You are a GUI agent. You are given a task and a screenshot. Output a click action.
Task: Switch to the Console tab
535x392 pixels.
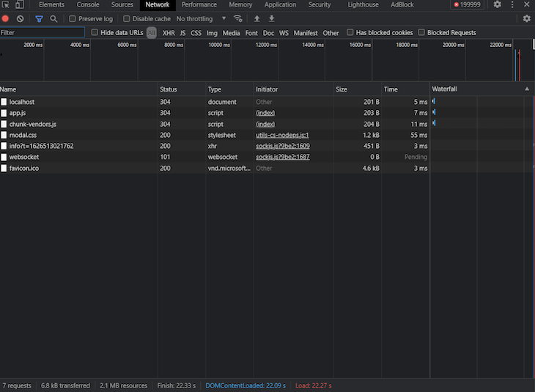coord(88,4)
